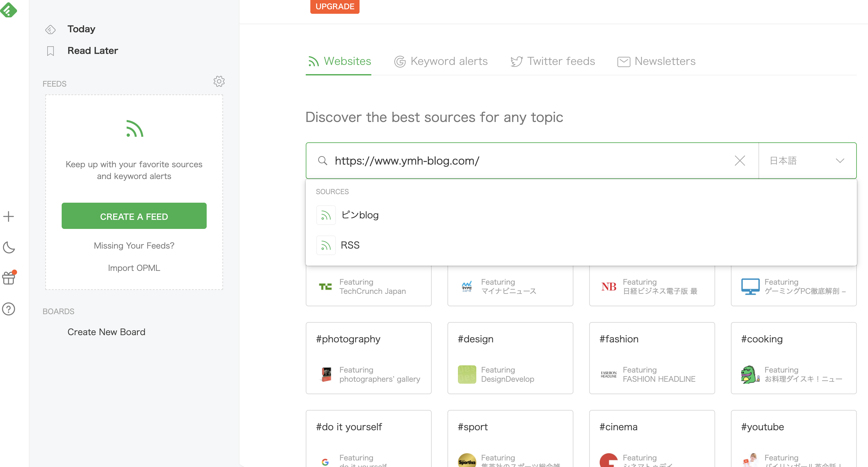
Task: Select the RSS source suggestion
Action: click(350, 245)
